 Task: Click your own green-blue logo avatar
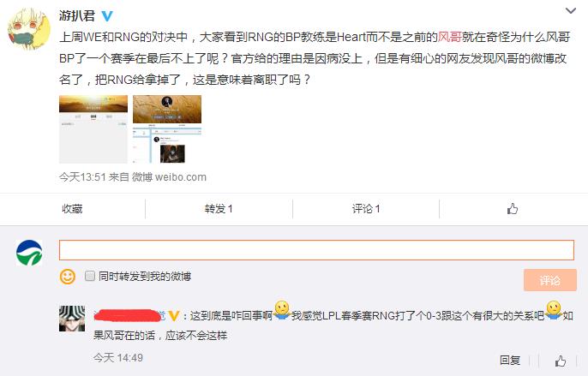(x=29, y=253)
